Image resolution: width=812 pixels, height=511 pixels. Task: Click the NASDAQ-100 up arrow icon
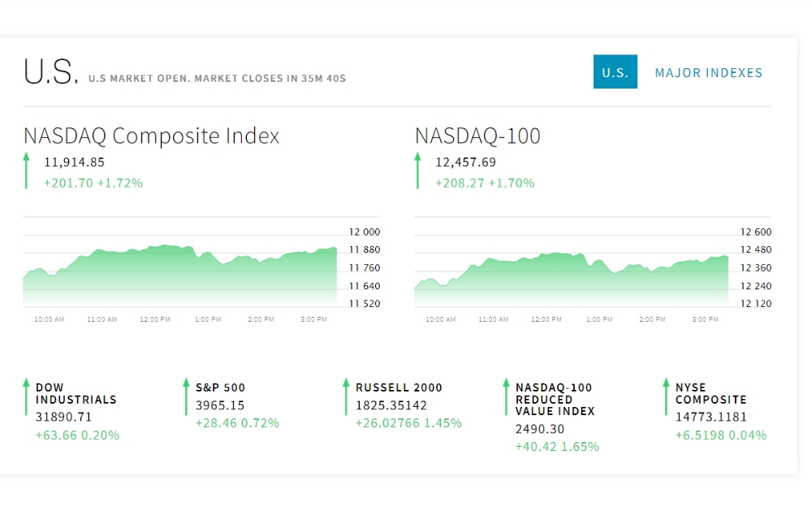point(418,171)
